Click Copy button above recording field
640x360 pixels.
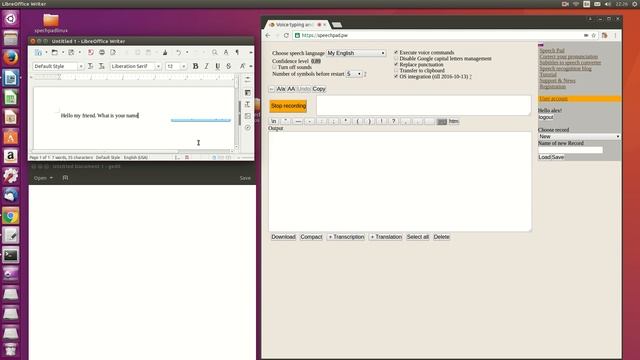[x=319, y=89]
